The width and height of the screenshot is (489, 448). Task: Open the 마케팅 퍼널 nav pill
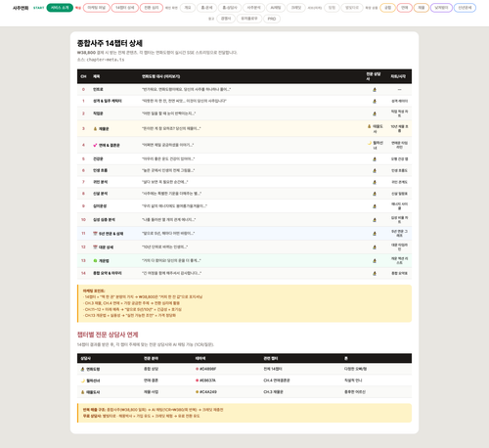click(x=97, y=8)
